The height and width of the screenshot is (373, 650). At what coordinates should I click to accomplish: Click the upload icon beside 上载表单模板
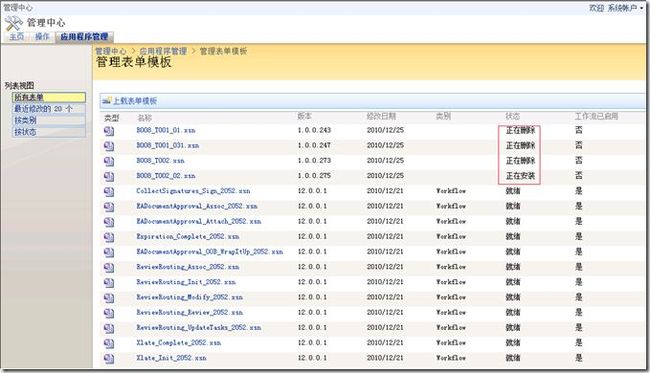107,100
